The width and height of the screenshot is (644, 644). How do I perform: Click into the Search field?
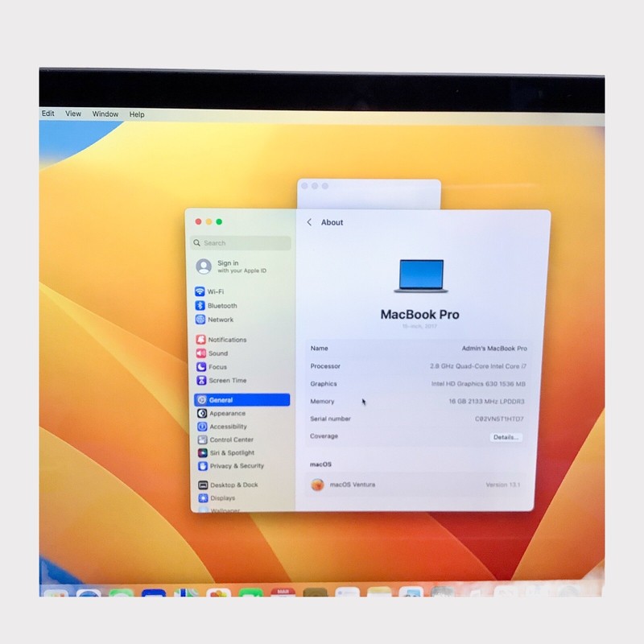click(241, 243)
